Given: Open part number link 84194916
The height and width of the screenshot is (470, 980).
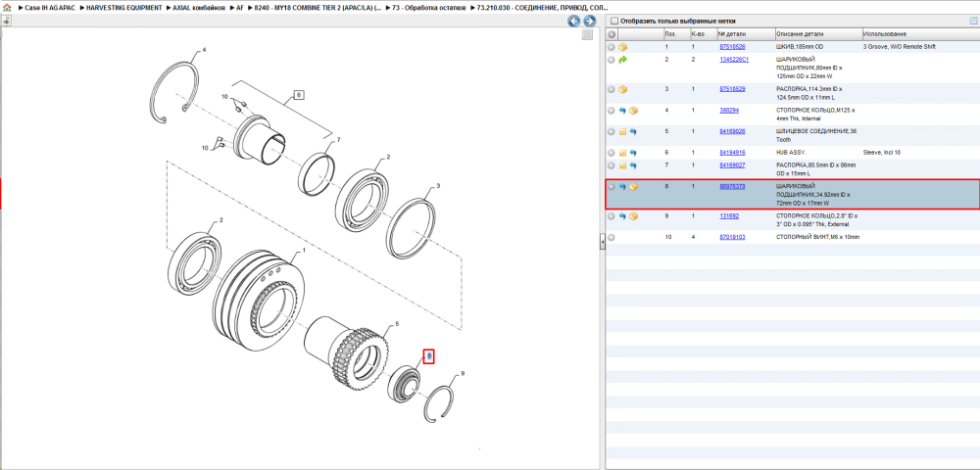Looking at the screenshot, I should coord(732,153).
